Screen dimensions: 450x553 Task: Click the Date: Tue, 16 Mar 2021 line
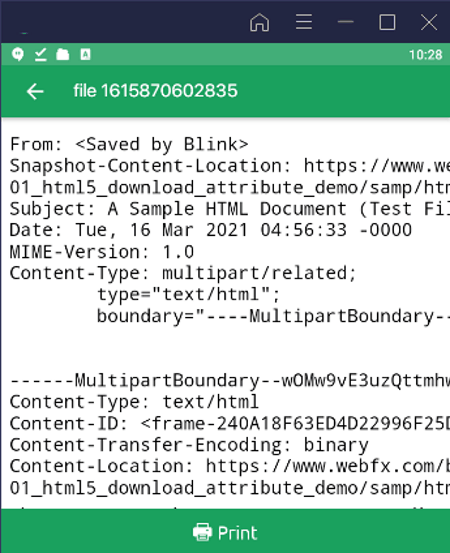coord(211,230)
